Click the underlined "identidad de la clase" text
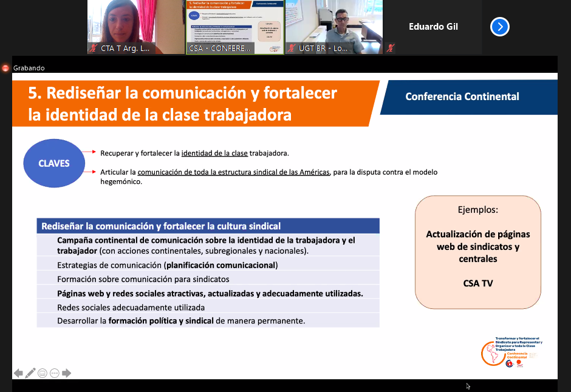This screenshot has height=392, width=571. [x=214, y=153]
